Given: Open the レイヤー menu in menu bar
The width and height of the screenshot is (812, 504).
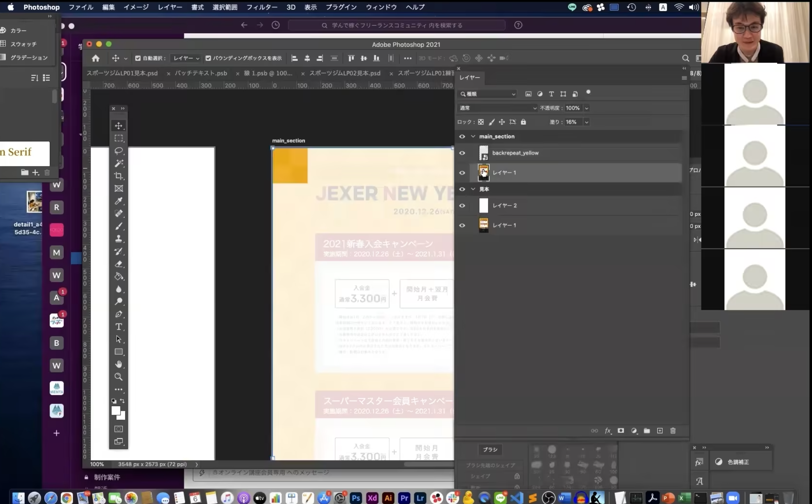Looking at the screenshot, I should coord(170,7).
